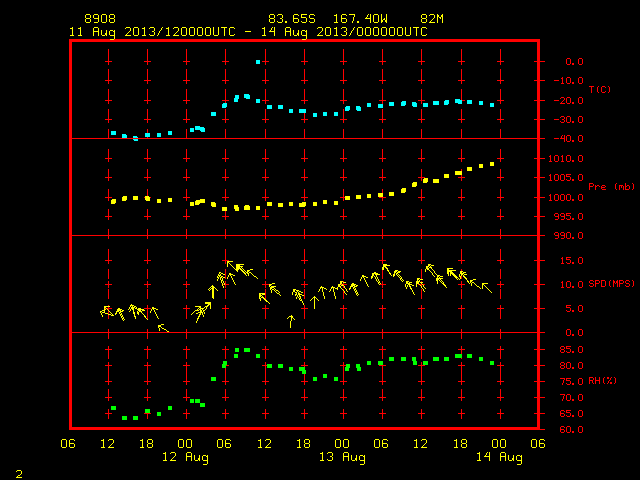This screenshot has height=480, width=640.
Task: Click the SPD(MPS) axis label
Action: [x=611, y=283]
